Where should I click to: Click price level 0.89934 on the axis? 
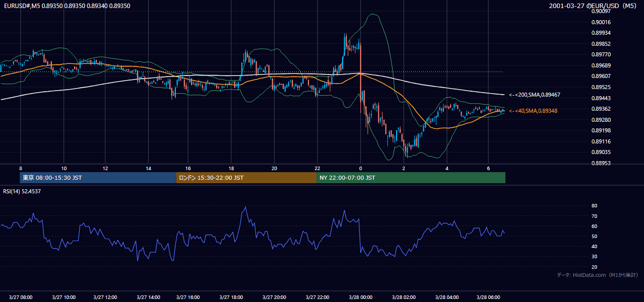(x=601, y=33)
